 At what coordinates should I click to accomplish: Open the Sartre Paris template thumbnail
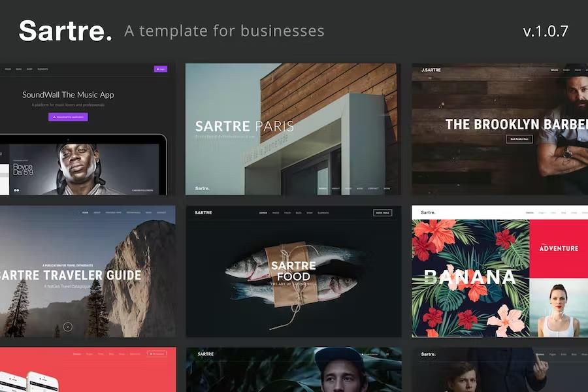[x=292, y=129]
